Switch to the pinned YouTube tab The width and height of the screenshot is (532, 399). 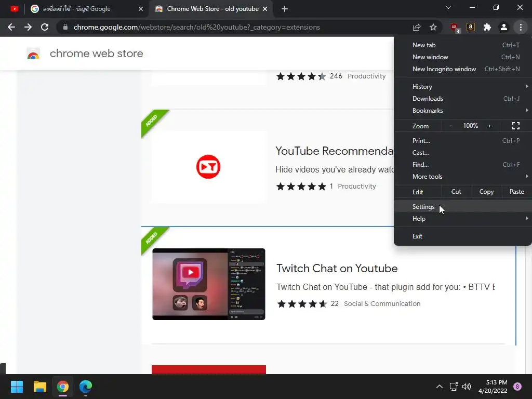click(14, 9)
